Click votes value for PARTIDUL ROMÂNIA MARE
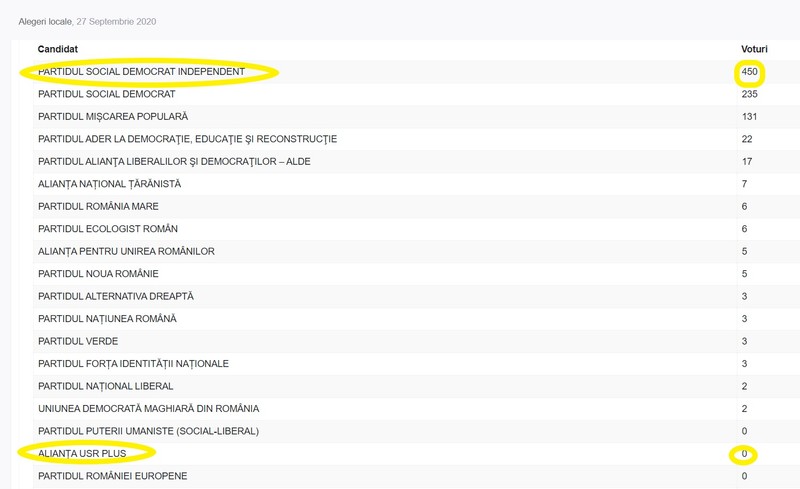Viewport: 800px width, 489px height. (x=744, y=206)
